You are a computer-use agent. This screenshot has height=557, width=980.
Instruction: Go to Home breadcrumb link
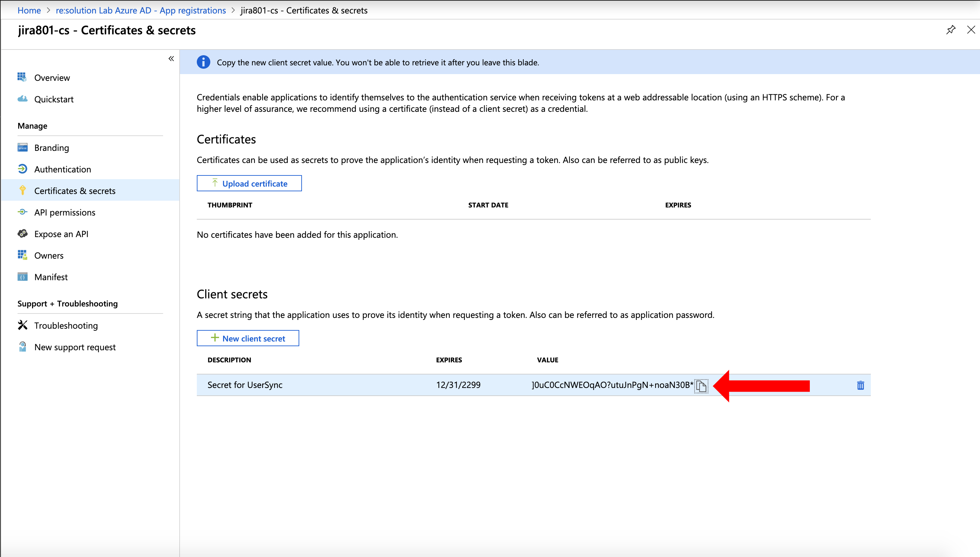[x=29, y=10]
